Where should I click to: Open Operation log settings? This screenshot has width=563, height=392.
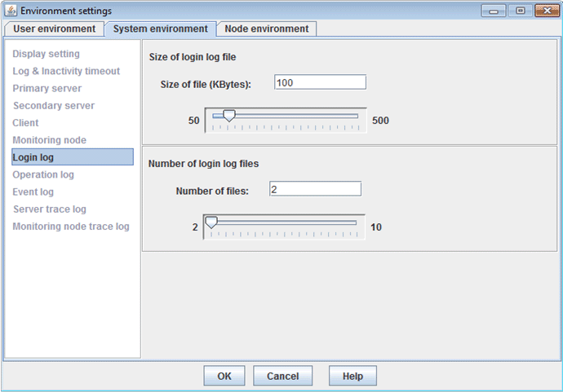[43, 174]
